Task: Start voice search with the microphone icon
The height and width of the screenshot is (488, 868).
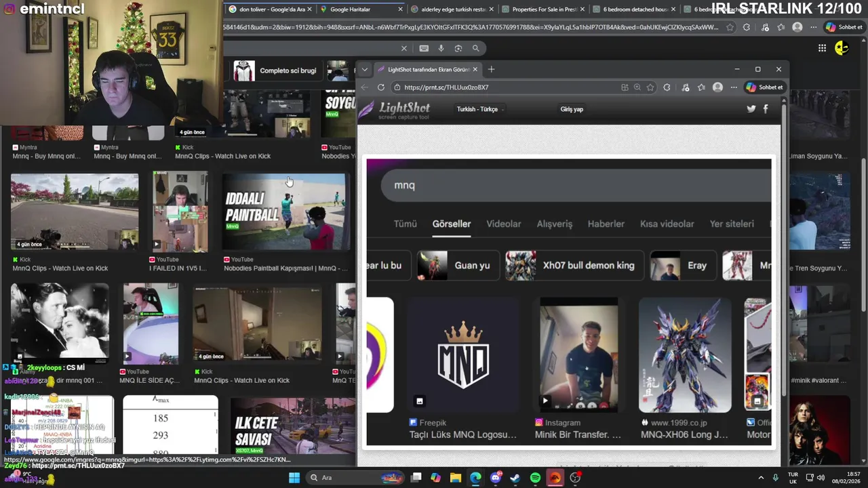Action: click(x=441, y=48)
